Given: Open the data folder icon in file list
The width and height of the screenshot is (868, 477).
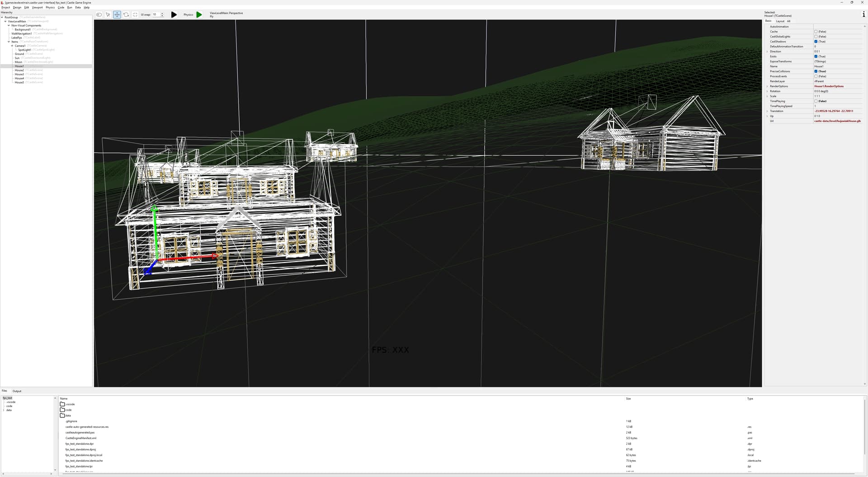Looking at the screenshot, I should pyautogui.click(x=62, y=415).
